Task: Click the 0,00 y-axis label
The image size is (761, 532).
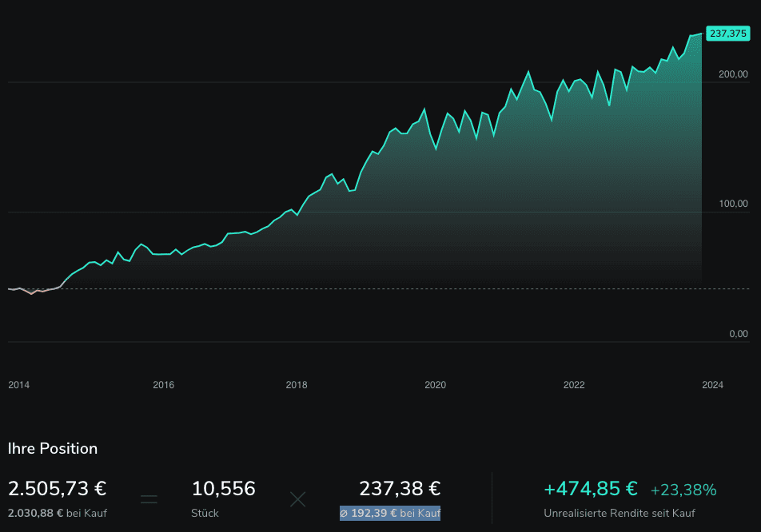Action: pyautogui.click(x=738, y=334)
